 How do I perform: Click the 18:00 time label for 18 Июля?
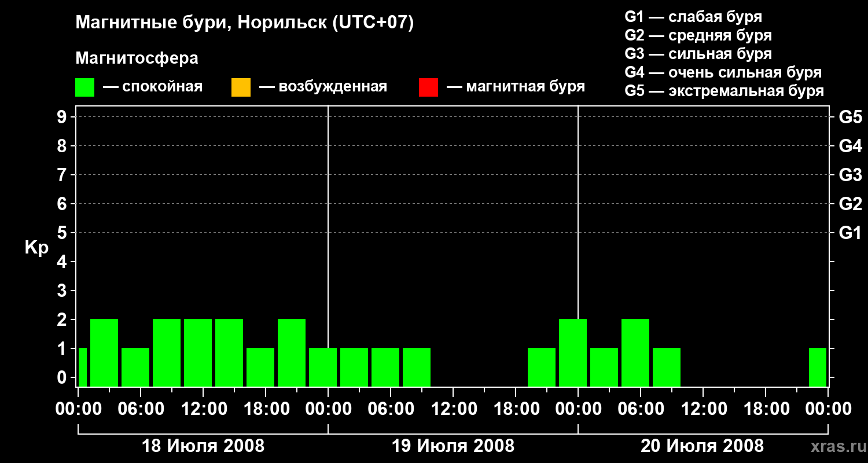coord(266,409)
